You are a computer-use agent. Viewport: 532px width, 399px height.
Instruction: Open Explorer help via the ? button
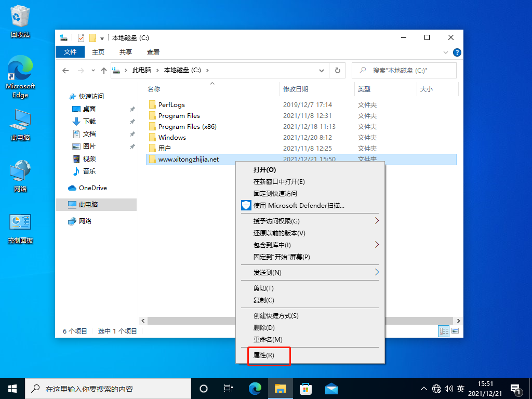click(456, 52)
